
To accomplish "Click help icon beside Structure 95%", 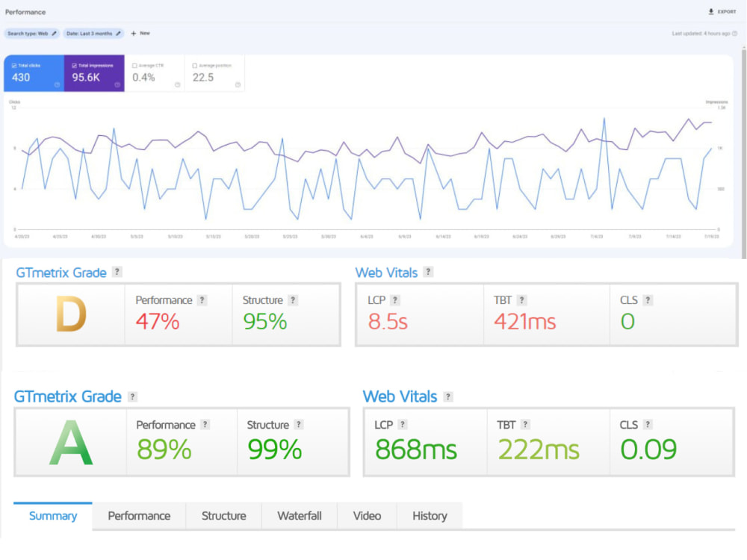I will (293, 300).
